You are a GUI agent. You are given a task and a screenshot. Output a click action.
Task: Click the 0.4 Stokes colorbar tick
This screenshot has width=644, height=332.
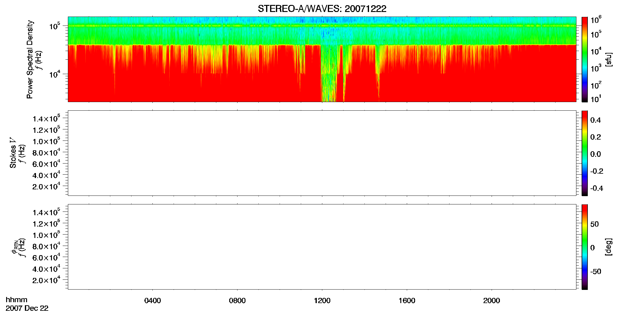click(595, 120)
